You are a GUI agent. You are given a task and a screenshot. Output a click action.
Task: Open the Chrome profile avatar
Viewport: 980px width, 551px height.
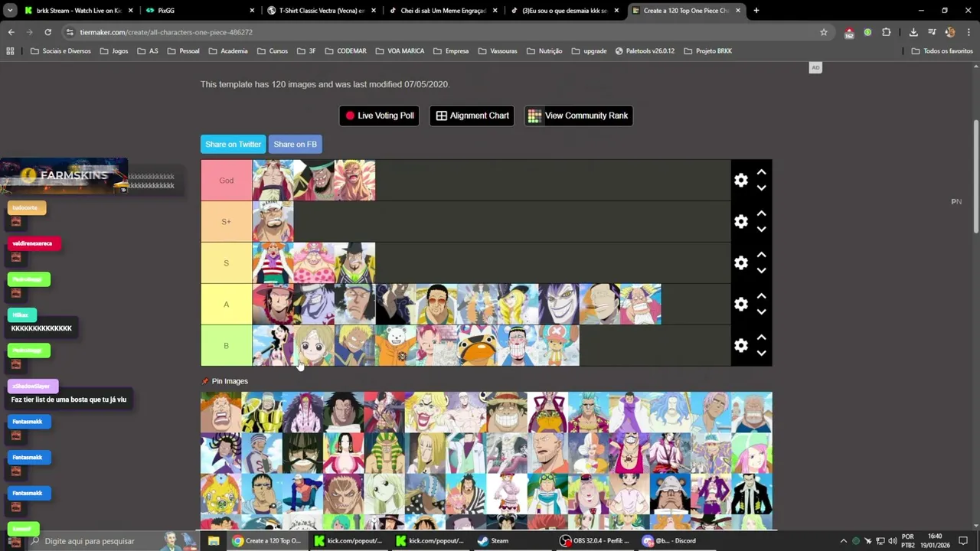click(x=950, y=32)
